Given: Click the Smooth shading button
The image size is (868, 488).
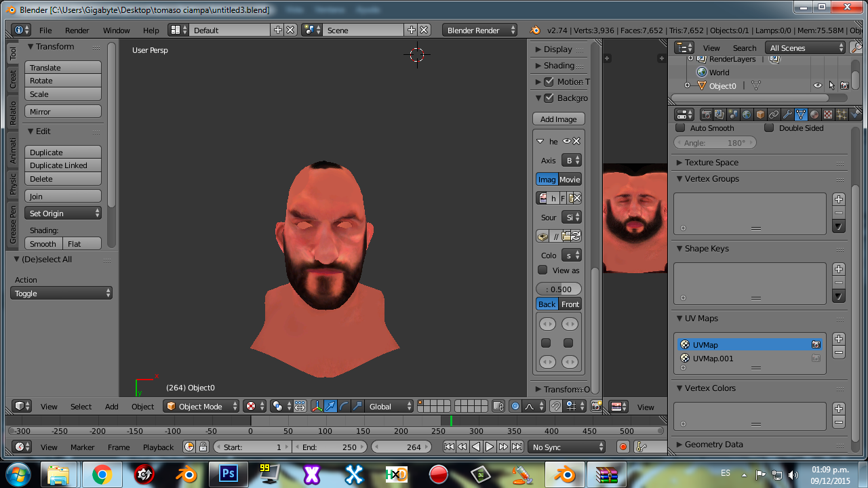Looking at the screenshot, I should point(43,243).
